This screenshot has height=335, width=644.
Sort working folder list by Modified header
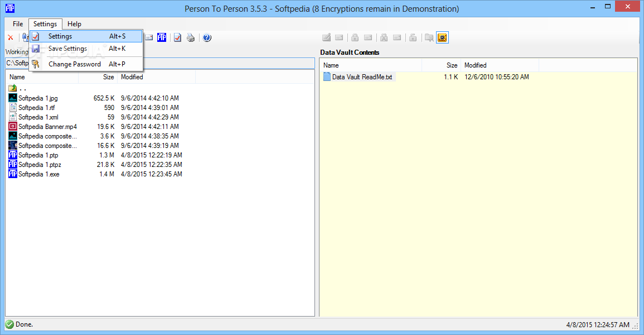pyautogui.click(x=157, y=77)
